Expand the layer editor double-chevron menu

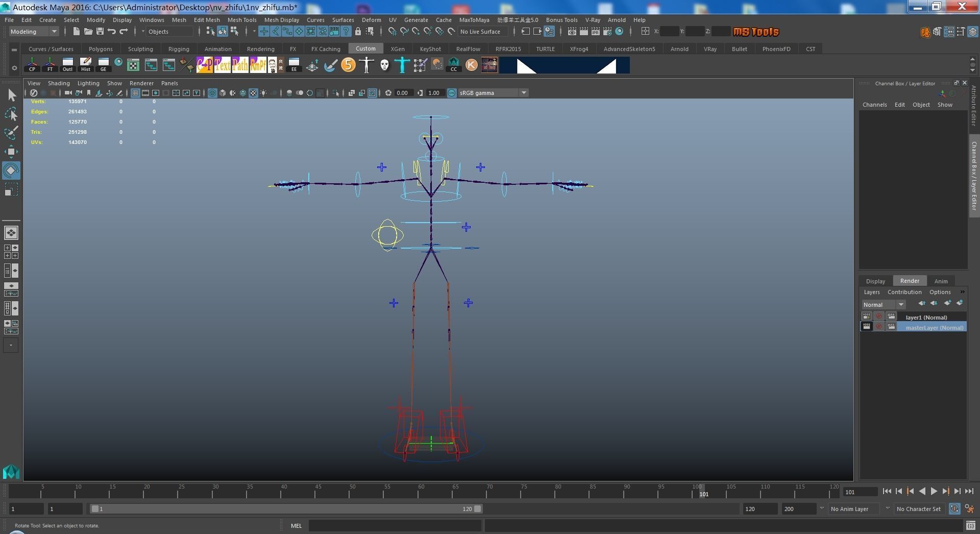coord(963,292)
